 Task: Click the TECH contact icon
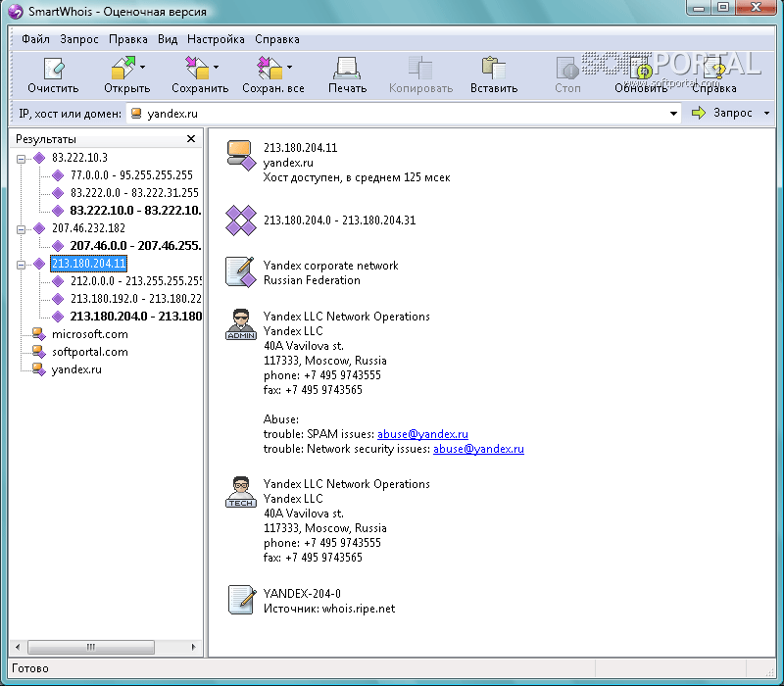[241, 492]
